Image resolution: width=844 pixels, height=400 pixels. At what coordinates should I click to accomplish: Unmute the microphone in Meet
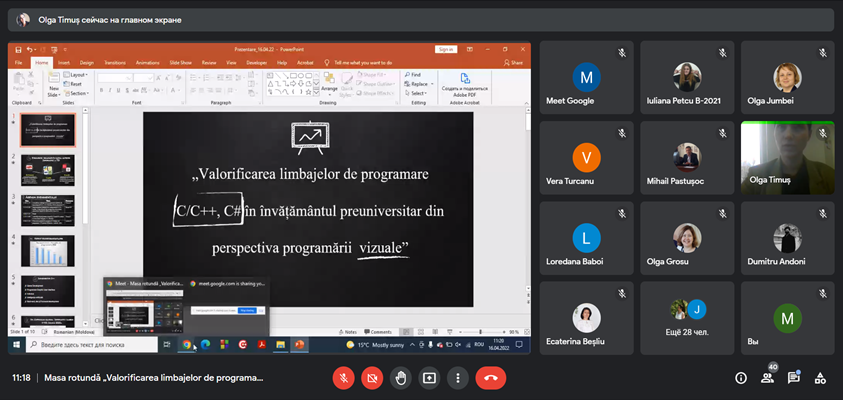pyautogui.click(x=344, y=378)
